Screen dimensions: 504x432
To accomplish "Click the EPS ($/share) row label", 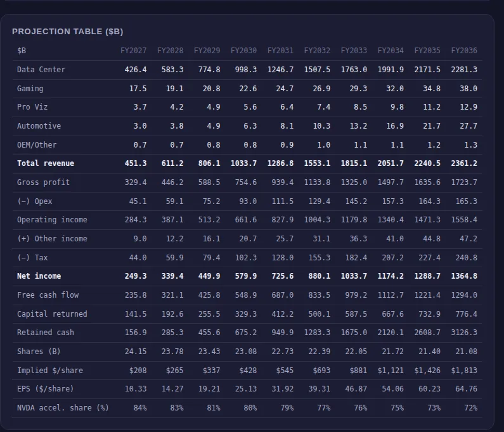I will [46, 389].
